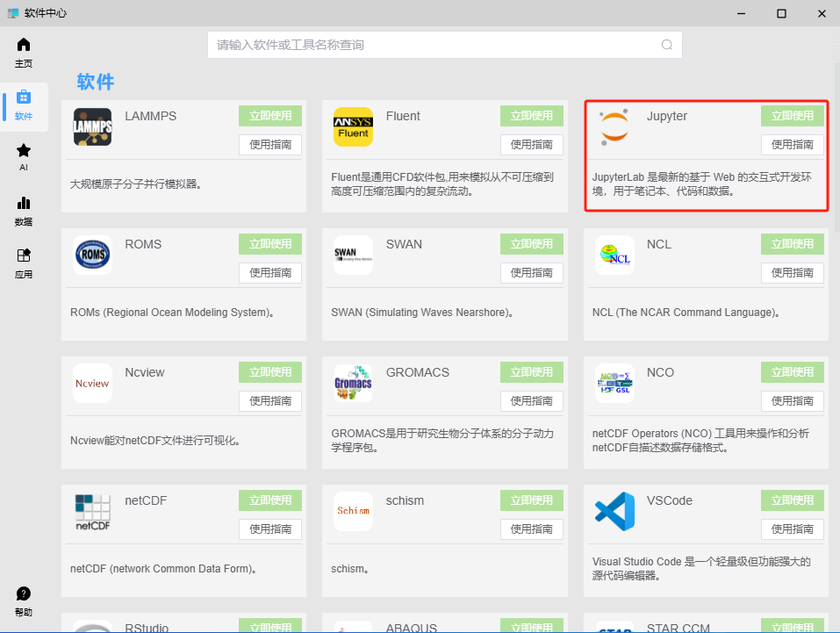Viewport: 840px width, 633px height.
Task: Click the LAMMPS card title text
Action: [151, 116]
